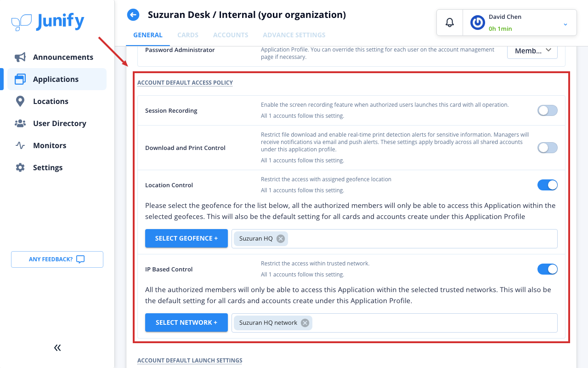Image resolution: width=588 pixels, height=368 pixels.
Task: Click the Account Default Launch Settings heading
Action: click(x=190, y=361)
